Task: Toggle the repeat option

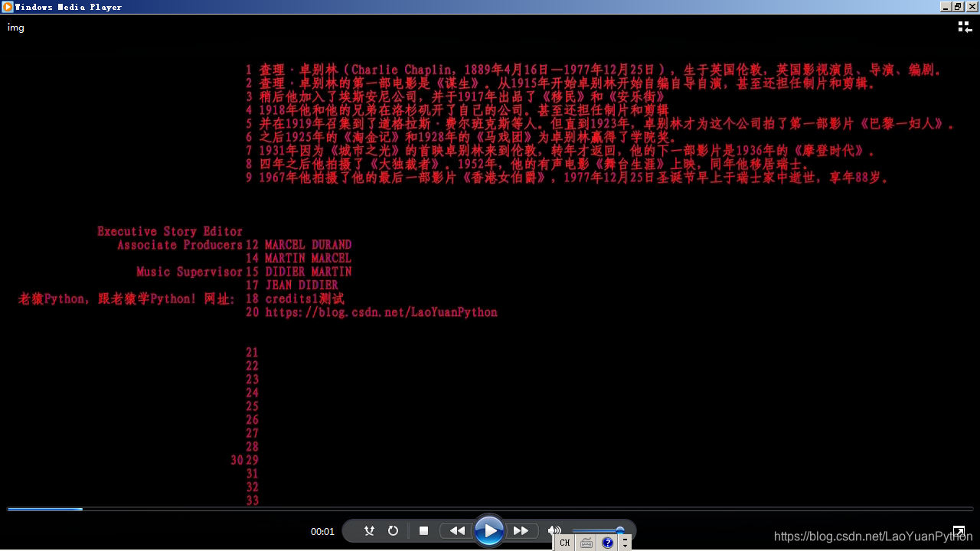Action: pos(393,530)
